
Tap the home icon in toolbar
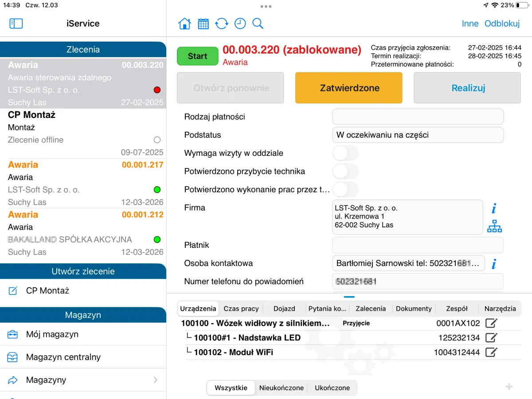click(184, 24)
